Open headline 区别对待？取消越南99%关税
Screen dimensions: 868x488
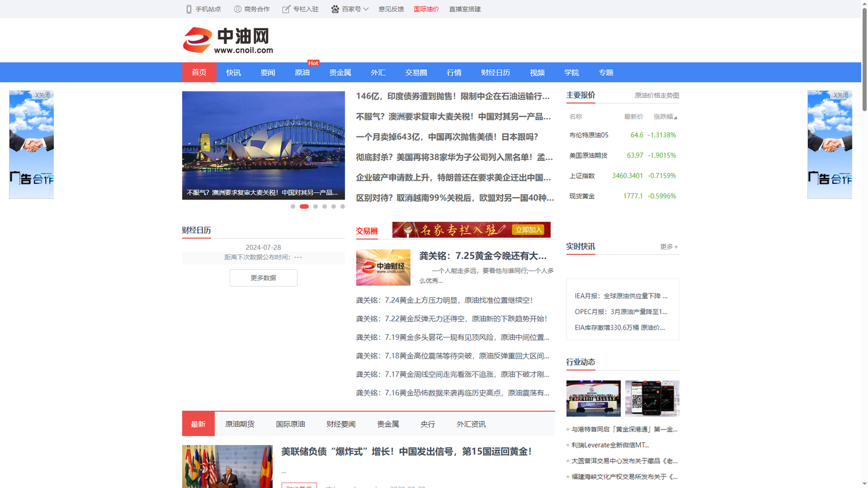pos(455,198)
